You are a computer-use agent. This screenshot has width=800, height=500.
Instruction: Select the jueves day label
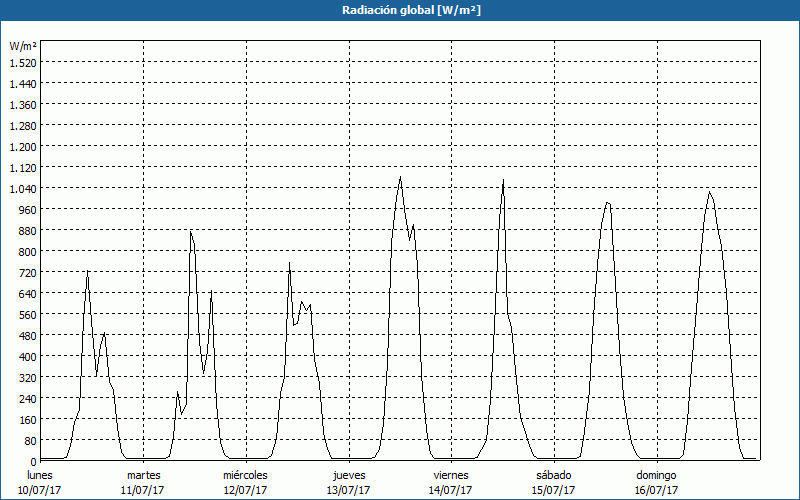(348, 475)
